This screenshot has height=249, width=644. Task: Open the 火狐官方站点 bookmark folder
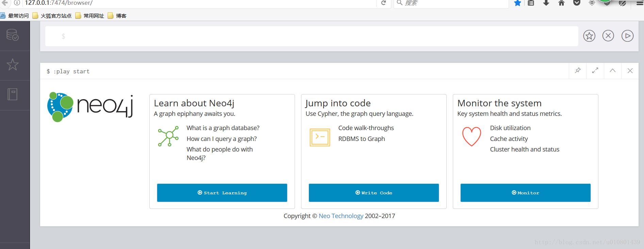point(52,16)
